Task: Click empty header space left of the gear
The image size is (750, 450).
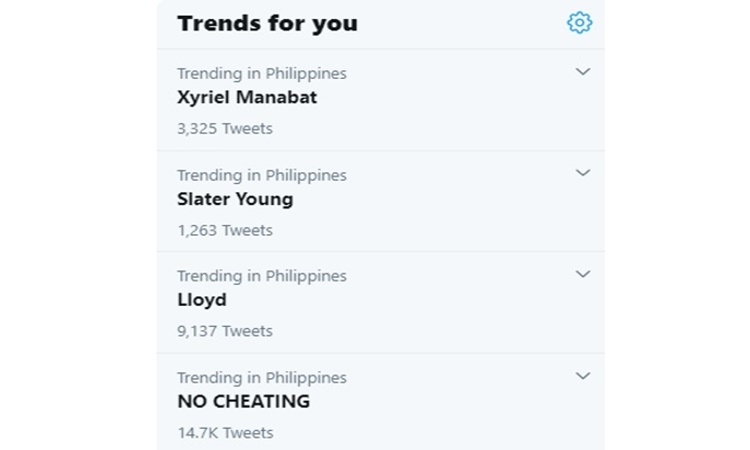Action: 460,23
